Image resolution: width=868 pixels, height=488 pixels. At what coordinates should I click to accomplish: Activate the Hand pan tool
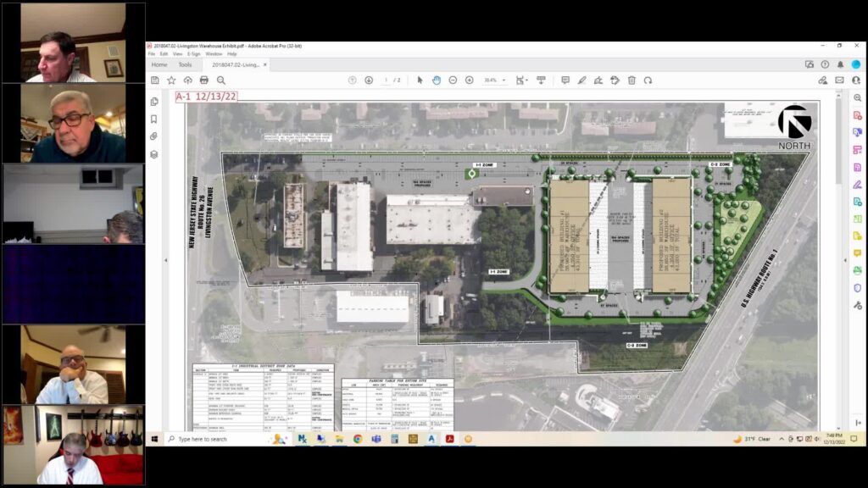[437, 80]
